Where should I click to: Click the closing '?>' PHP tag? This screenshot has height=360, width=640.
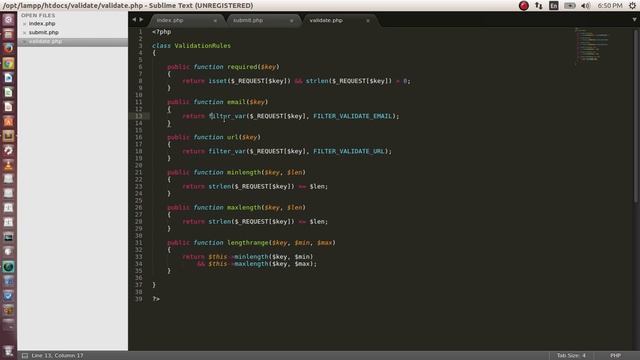click(156, 299)
